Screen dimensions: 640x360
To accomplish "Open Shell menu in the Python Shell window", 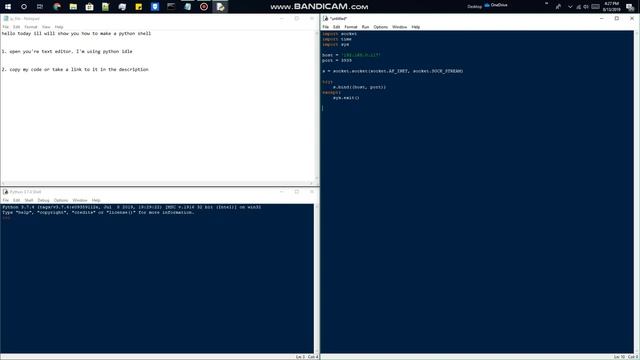I will point(29,200).
